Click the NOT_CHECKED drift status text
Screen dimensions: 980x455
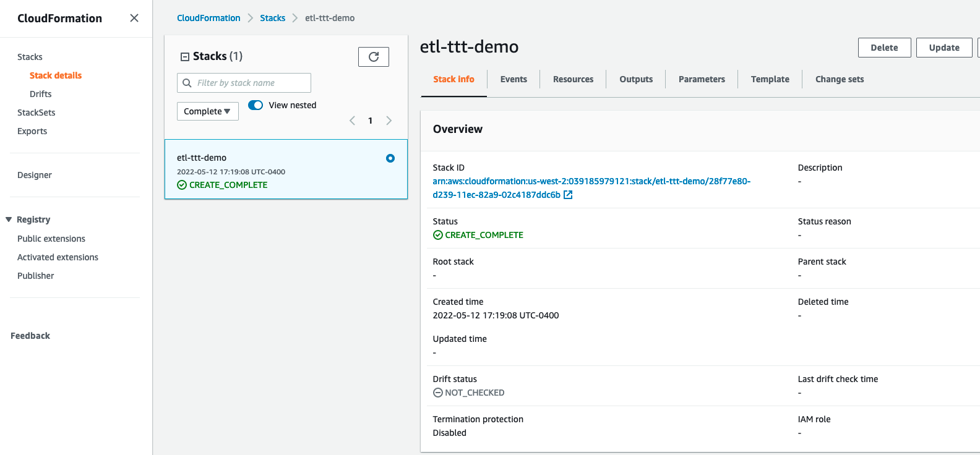pos(475,393)
